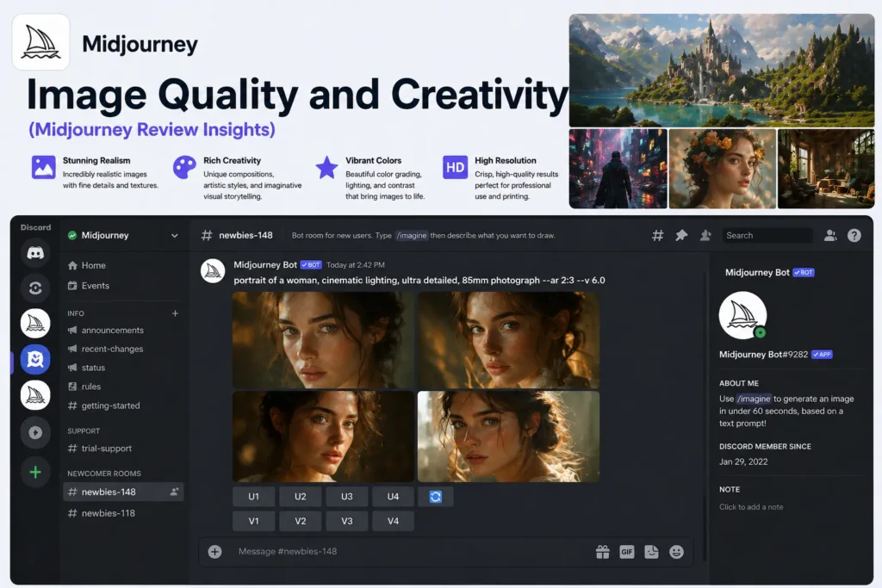The width and height of the screenshot is (882, 588).
Task: Open the Threads icon in channel header
Action: click(657, 236)
